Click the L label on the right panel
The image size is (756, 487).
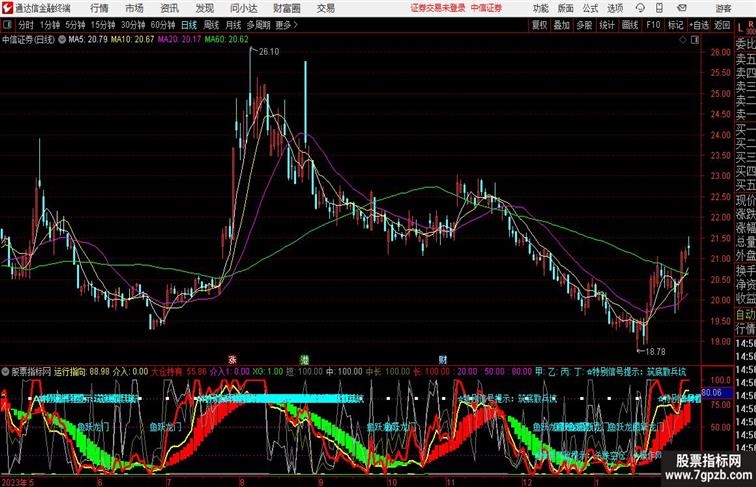[x=740, y=28]
